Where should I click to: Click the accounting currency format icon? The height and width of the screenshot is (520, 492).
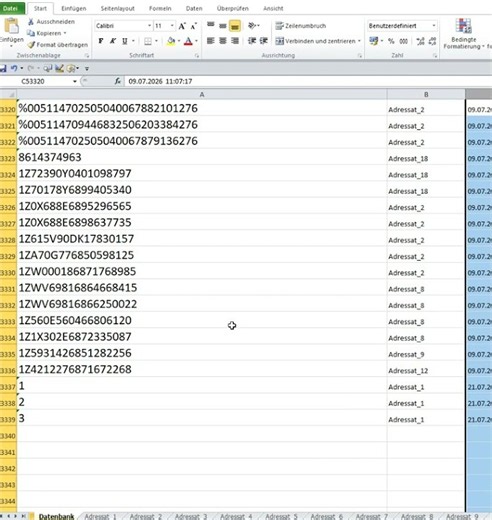(374, 41)
